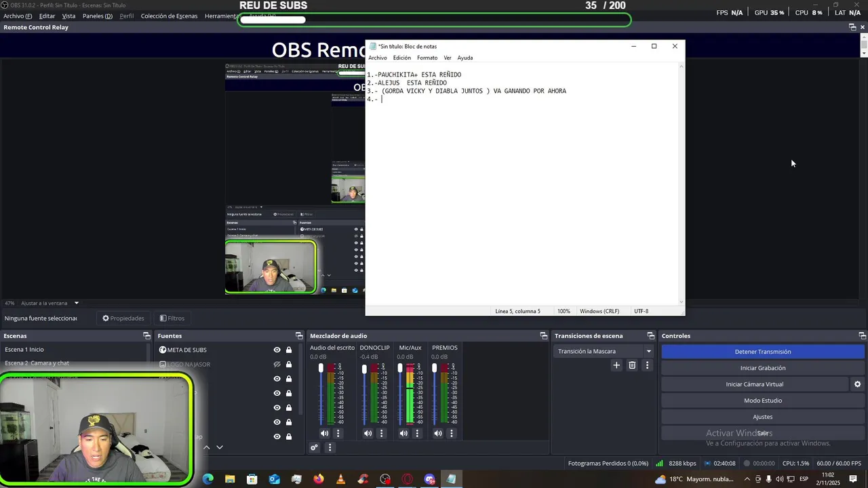Enable Modo Estudio
Image resolution: width=868 pixels, height=488 pixels.
[763, 401]
